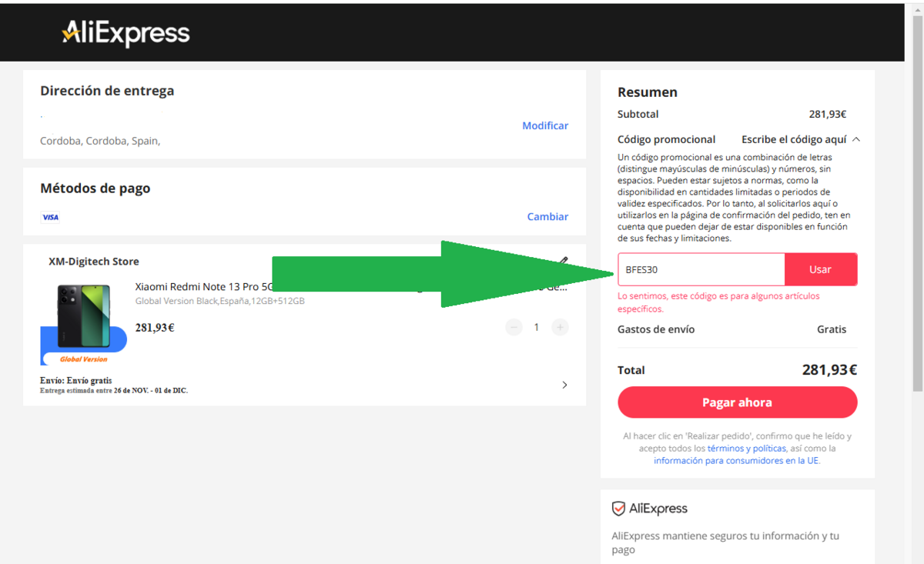This screenshot has width=924, height=564.
Task: Open Modificar link for delivery address
Action: click(545, 125)
